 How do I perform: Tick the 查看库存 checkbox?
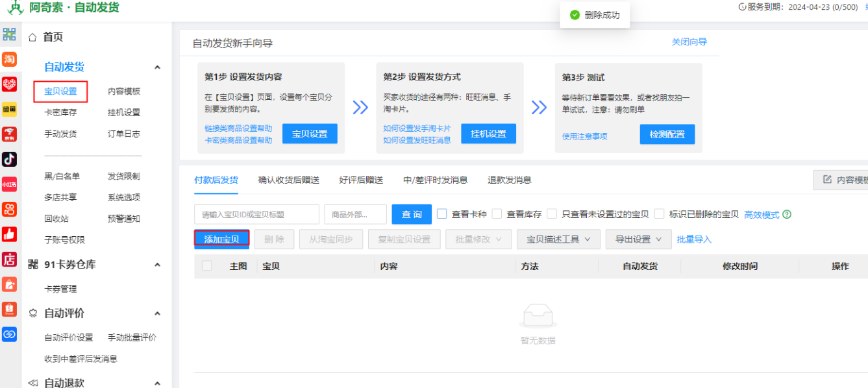pos(497,214)
